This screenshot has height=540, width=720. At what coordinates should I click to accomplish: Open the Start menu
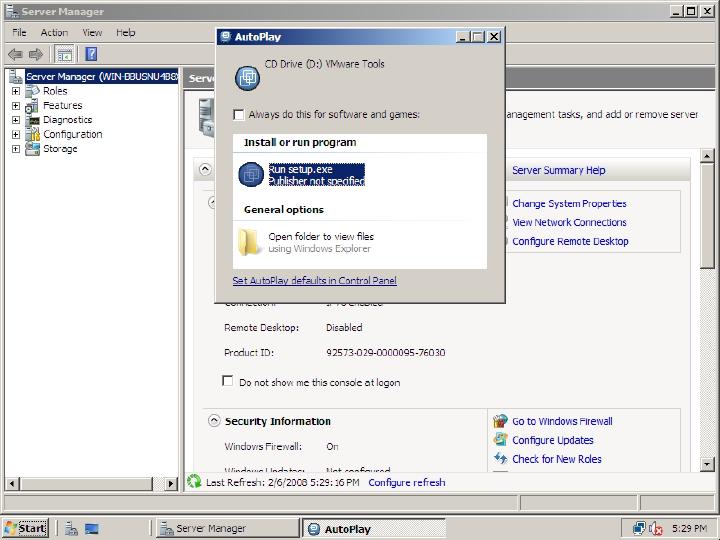[26, 529]
